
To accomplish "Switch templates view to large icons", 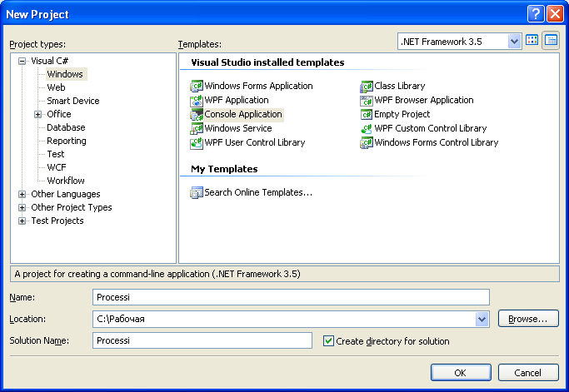I will pos(532,40).
